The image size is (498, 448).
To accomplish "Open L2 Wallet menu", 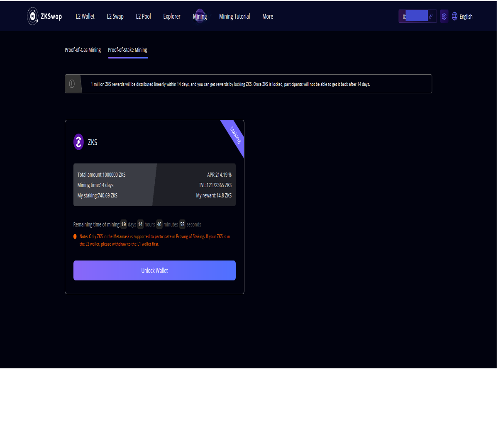I will 85,16.
